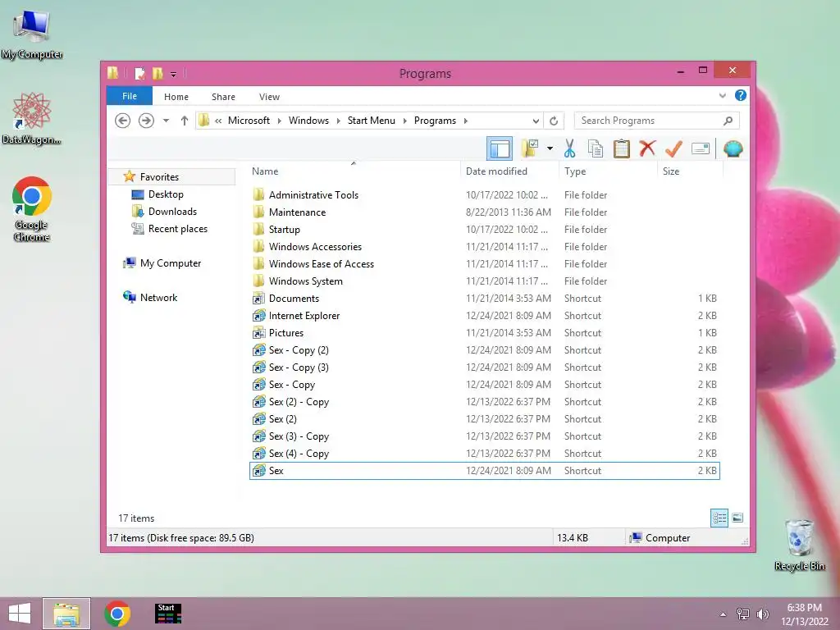Viewport: 840px width, 630px height.
Task: Switch to Details view in status bar
Action: pyautogui.click(x=719, y=518)
